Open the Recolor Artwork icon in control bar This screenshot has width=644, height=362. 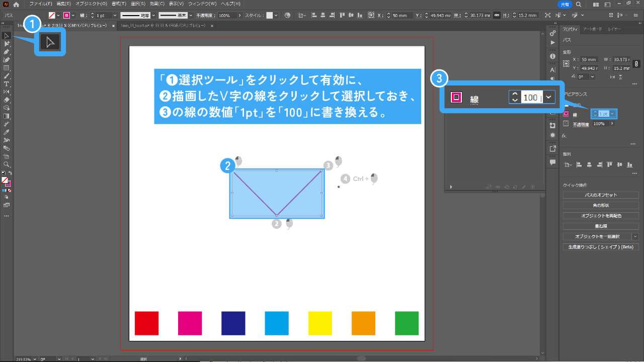point(288,16)
